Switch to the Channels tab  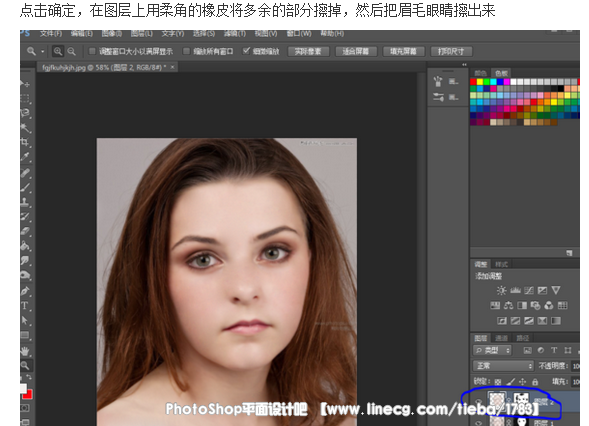click(501, 338)
